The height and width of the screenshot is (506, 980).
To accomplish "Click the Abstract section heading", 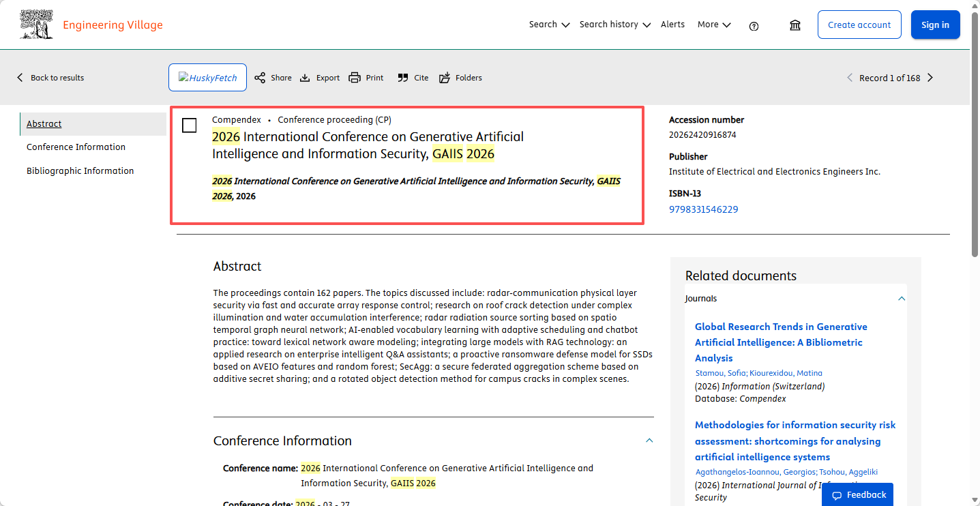I will [x=237, y=266].
